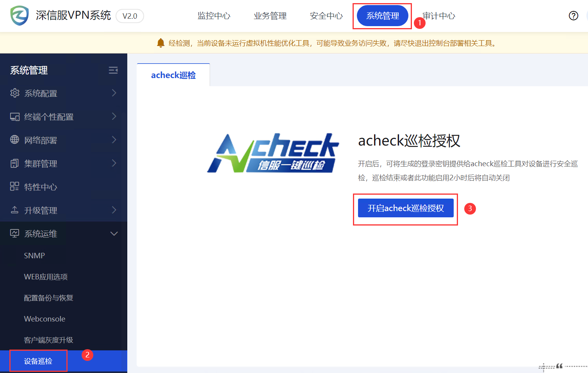Click the 开启acheck巡检授权 button
Viewport: 588px width, 373px height.
click(406, 208)
